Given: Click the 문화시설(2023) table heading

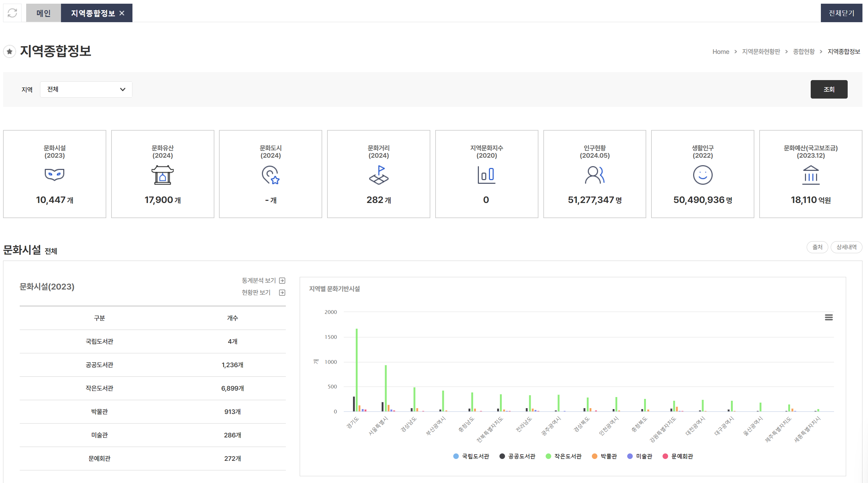Looking at the screenshot, I should point(47,286).
